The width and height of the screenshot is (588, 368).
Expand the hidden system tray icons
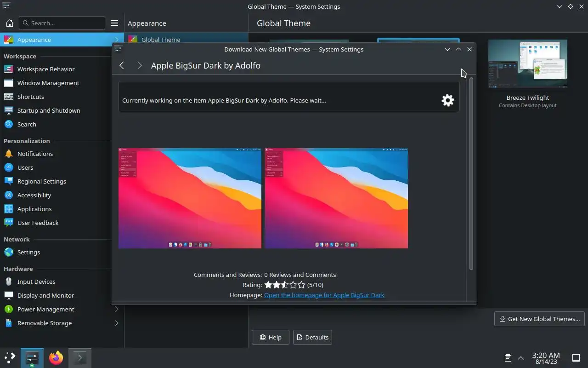click(x=521, y=358)
